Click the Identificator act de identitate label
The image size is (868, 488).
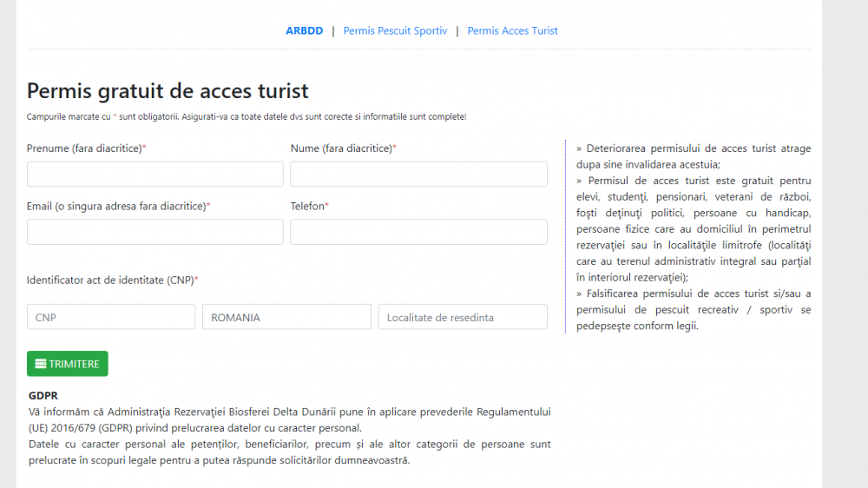coord(112,280)
